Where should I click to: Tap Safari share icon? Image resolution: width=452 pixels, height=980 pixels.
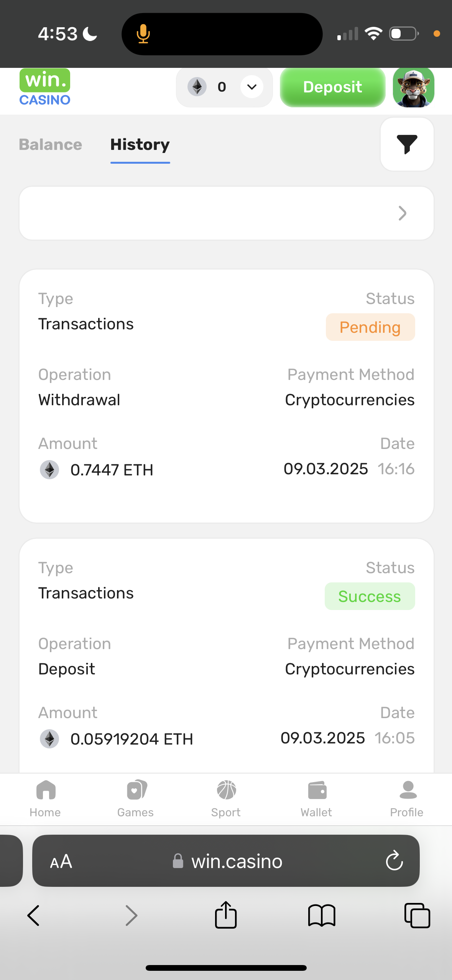226,915
